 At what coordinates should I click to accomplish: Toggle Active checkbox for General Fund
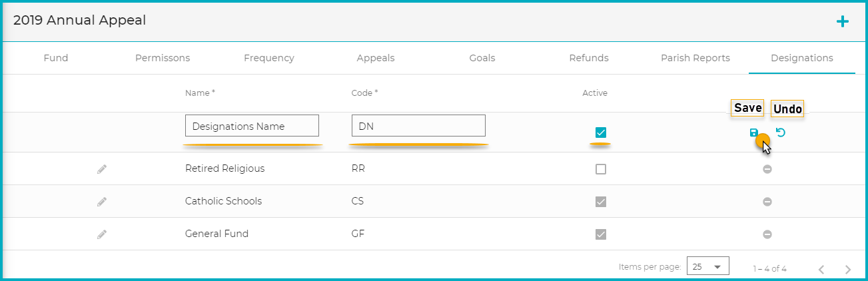coord(601,234)
